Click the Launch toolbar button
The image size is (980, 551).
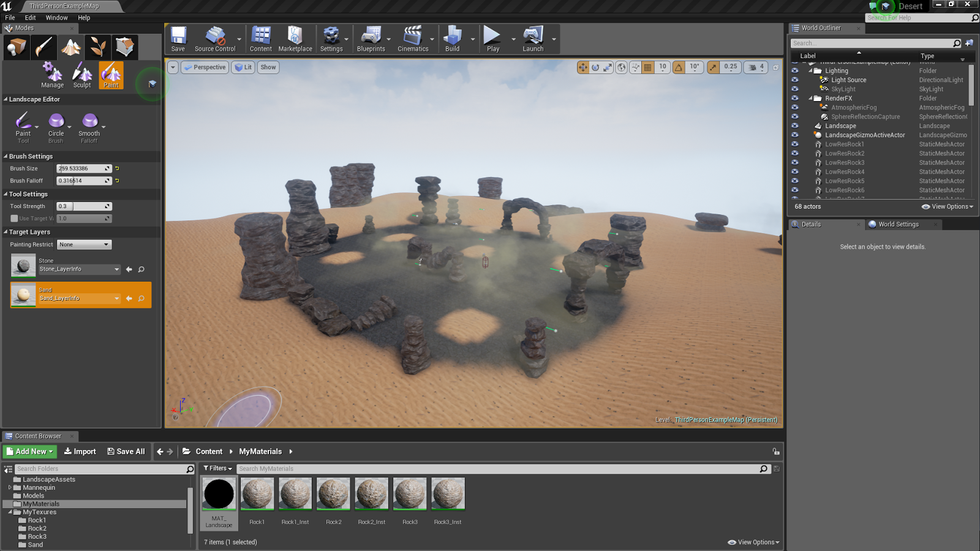(x=533, y=39)
